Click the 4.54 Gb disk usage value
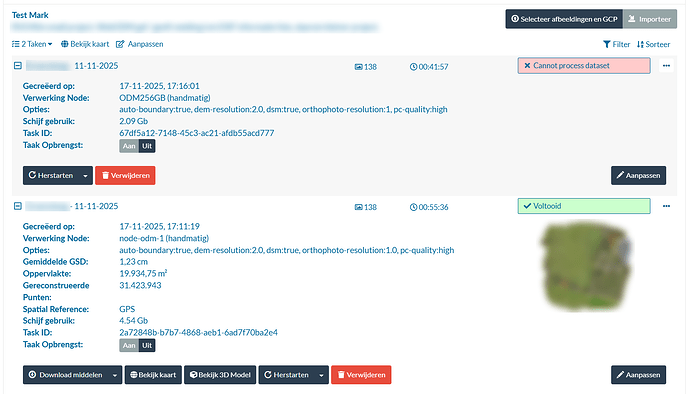Image resolution: width=690 pixels, height=394 pixels. 134,320
